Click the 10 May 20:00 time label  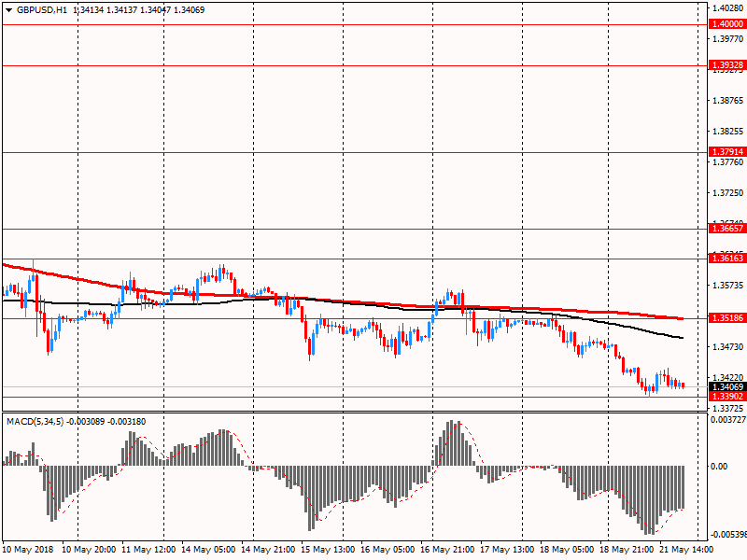point(89,550)
